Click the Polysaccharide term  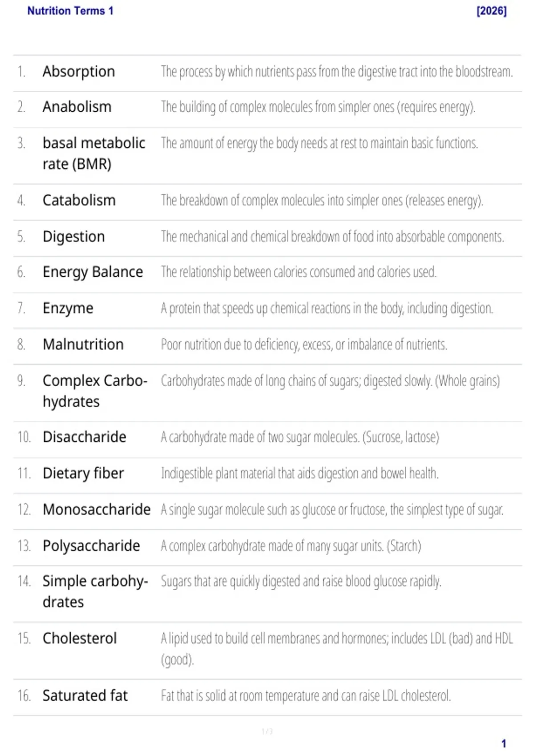coord(91,546)
